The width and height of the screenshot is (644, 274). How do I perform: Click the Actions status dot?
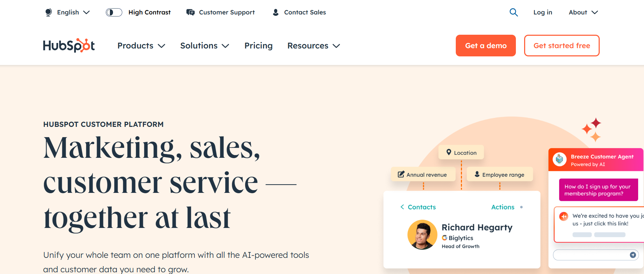point(522,207)
